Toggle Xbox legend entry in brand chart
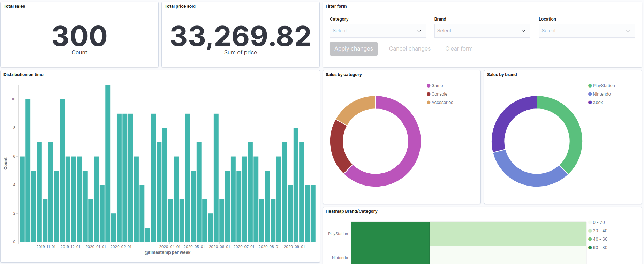Image resolution: width=644 pixels, height=264 pixels. coord(595,103)
